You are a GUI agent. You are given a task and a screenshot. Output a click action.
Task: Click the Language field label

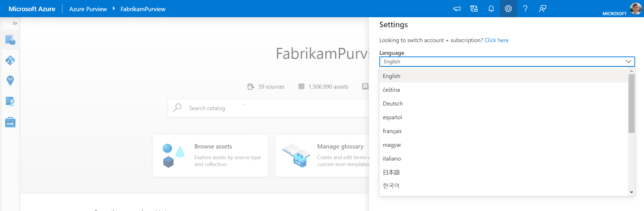coord(392,53)
